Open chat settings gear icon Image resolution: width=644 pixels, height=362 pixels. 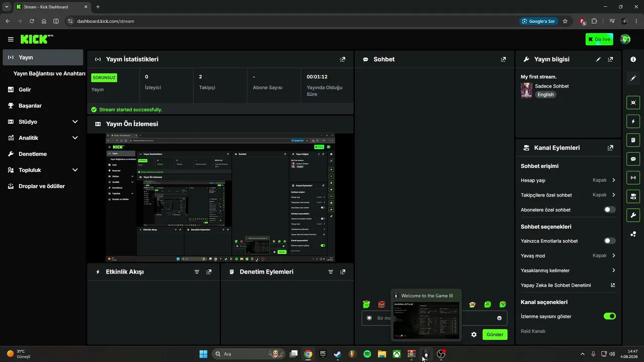(x=474, y=334)
